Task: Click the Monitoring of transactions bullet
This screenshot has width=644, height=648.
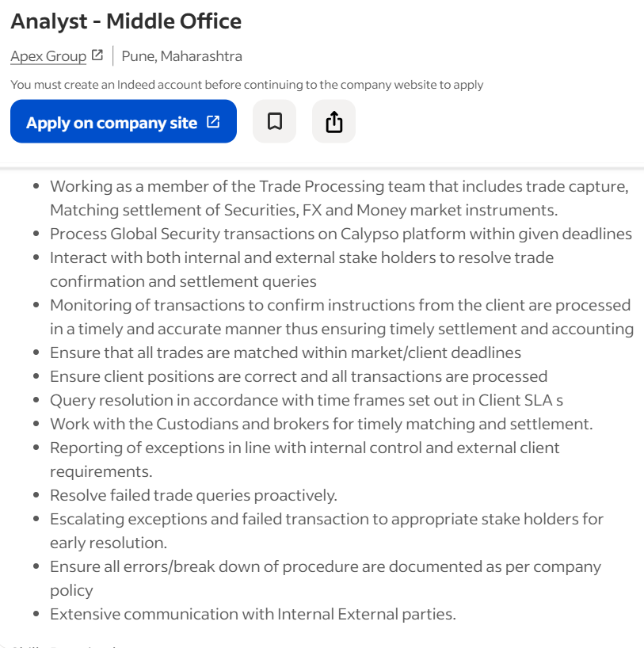Action: tap(341, 317)
